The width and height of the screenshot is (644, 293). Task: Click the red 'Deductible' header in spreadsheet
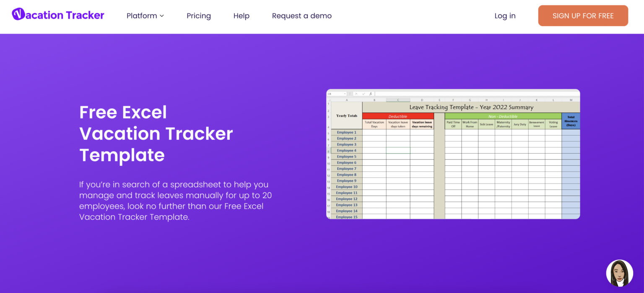point(398,116)
